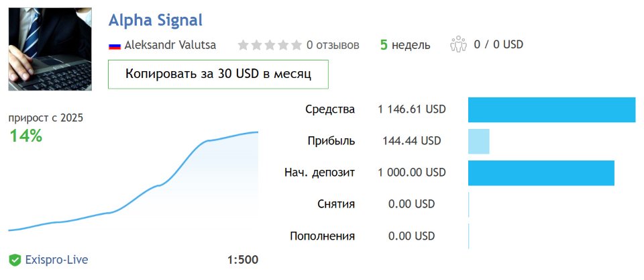Click the Нач. депозит bar
Viewport: 644px width, 280px height.
[541, 173]
